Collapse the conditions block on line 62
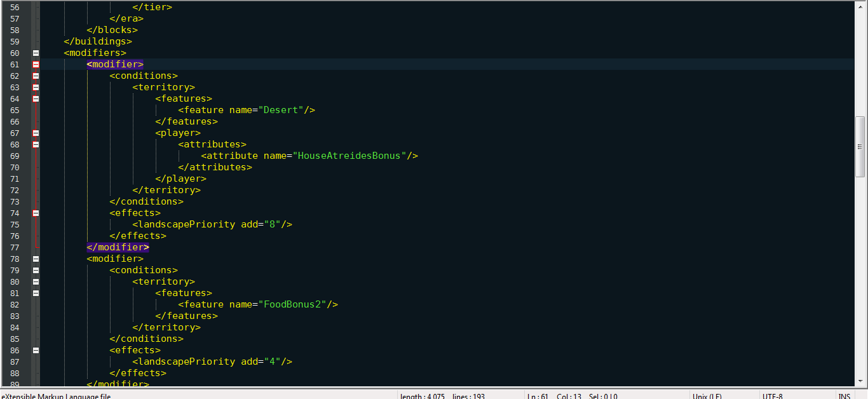 pyautogui.click(x=36, y=76)
